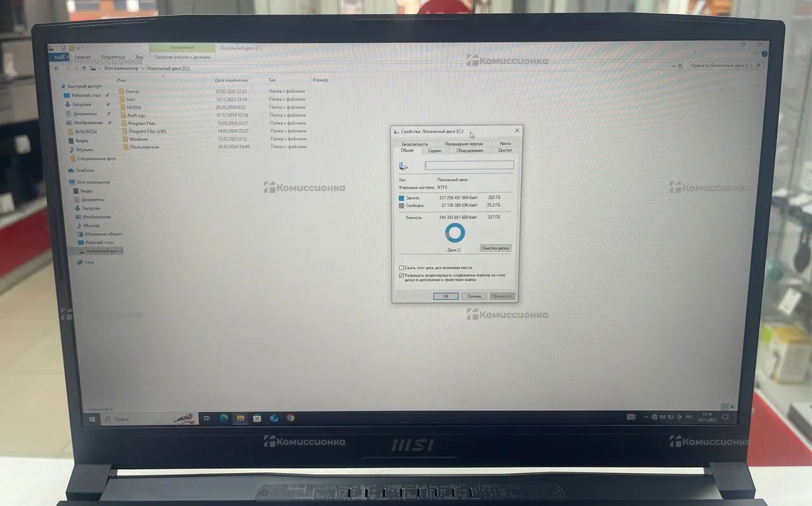Click the 'Отмена' button
This screenshot has height=506, width=812.
[474, 296]
